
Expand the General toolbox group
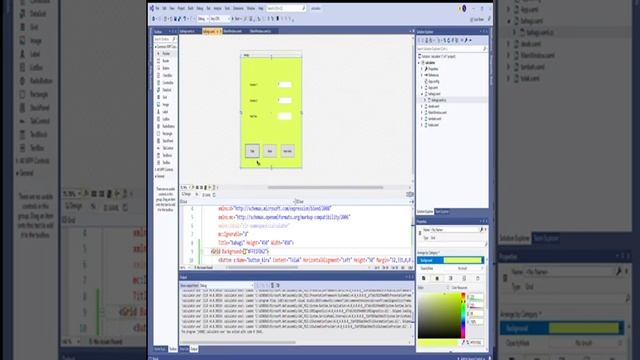tap(156, 176)
